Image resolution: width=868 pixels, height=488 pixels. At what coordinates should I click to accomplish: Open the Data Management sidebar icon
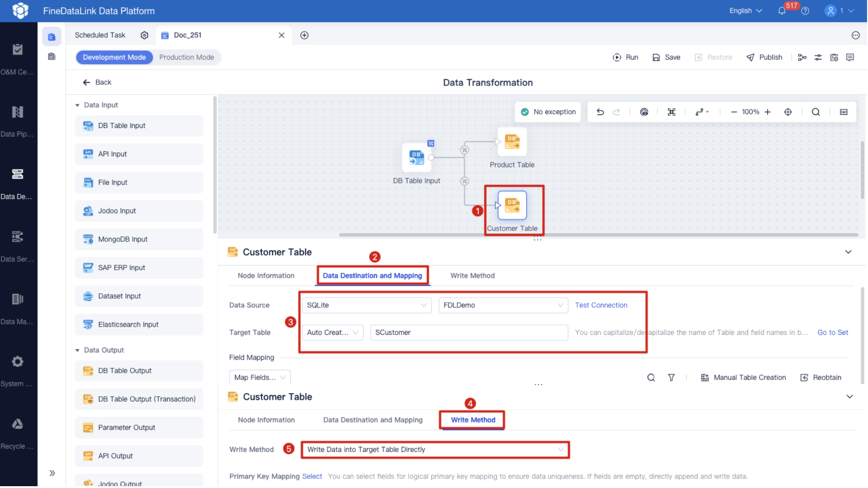tap(17, 299)
